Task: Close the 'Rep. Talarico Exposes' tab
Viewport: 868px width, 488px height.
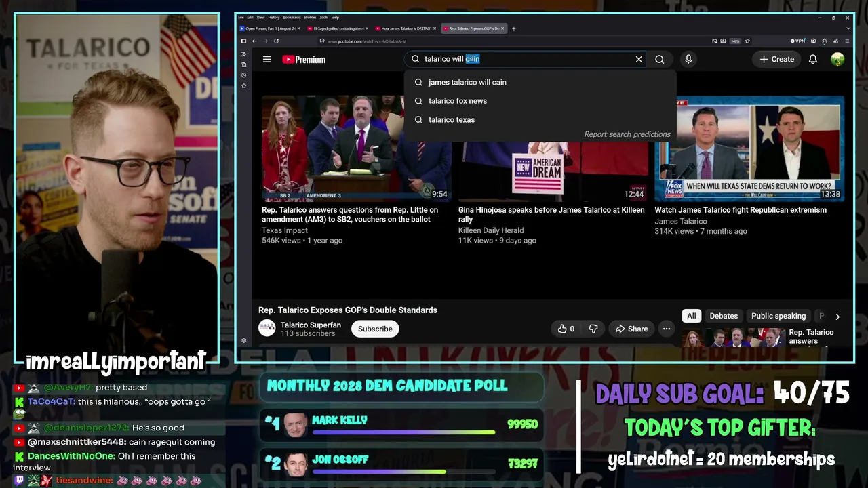Action: 502,28
